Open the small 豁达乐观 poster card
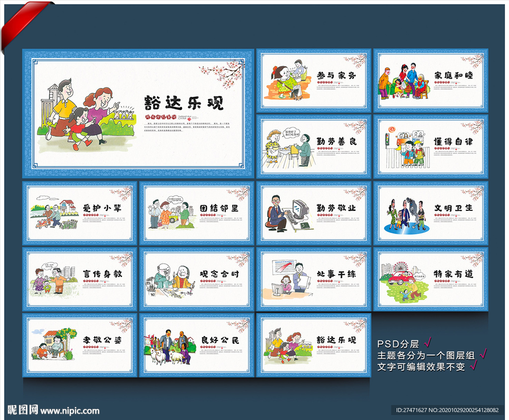 click(314, 345)
